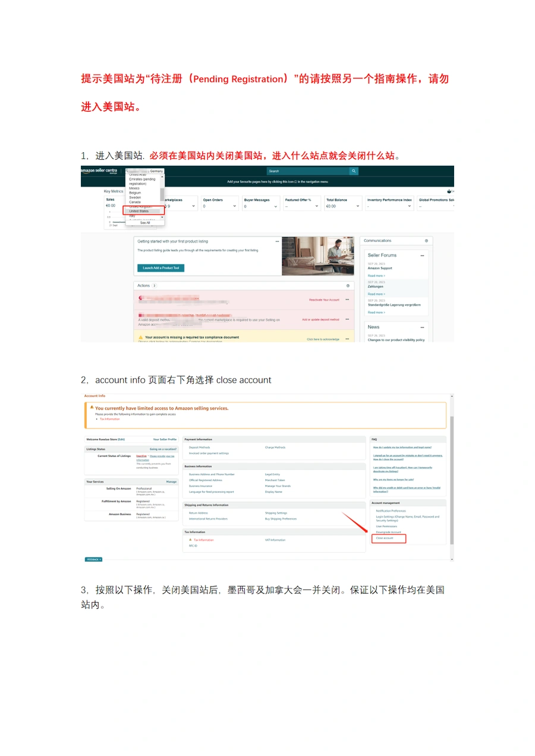Open the Changes to our product visibility policy news
535x756 pixels.
point(396,340)
